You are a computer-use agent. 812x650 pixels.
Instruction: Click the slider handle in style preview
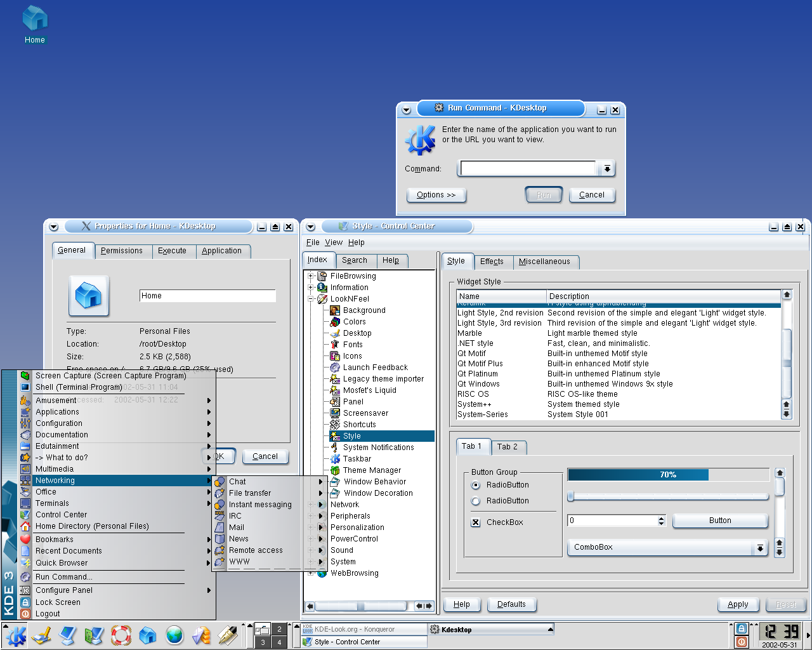[x=571, y=496]
